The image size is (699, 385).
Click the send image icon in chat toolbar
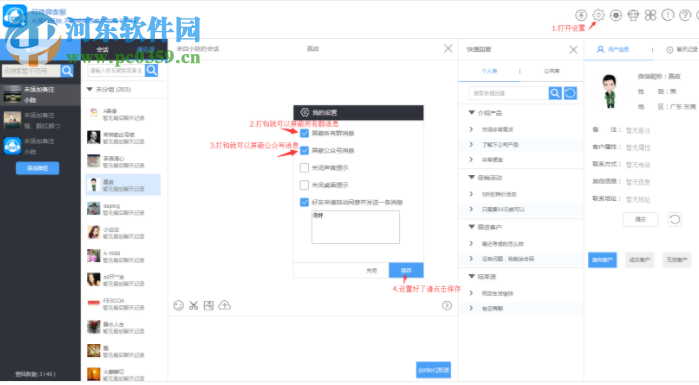209,306
